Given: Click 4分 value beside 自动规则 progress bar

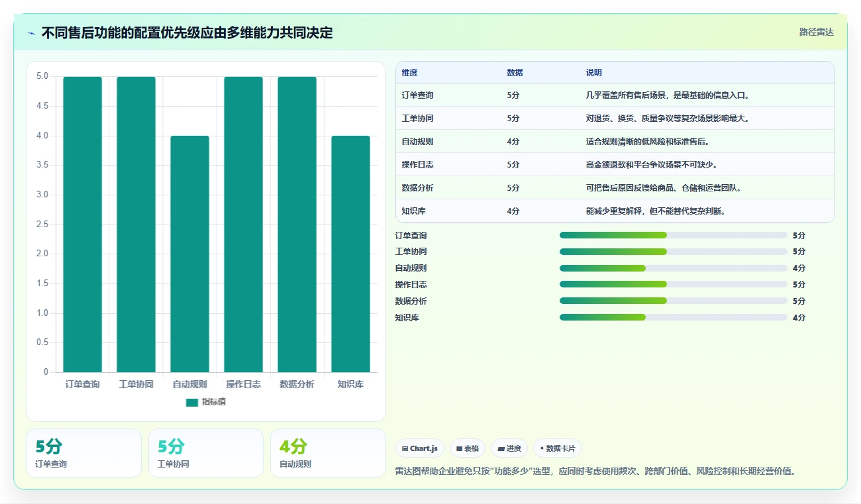Looking at the screenshot, I should click(799, 268).
